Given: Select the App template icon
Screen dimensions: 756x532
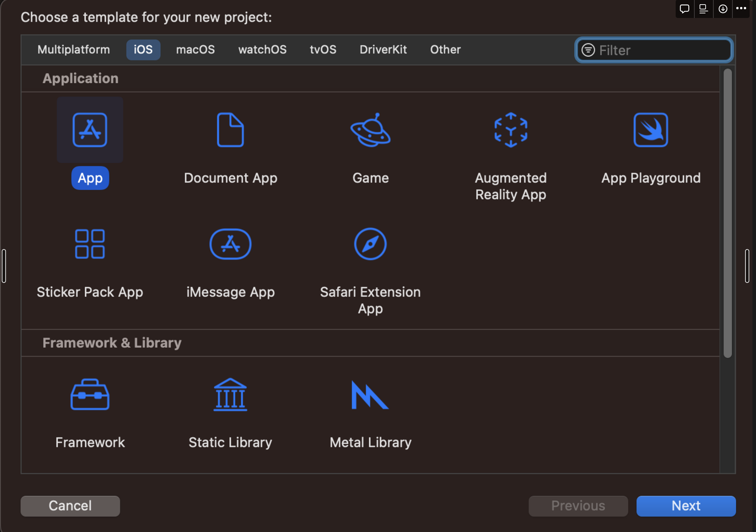Looking at the screenshot, I should click(x=90, y=130).
